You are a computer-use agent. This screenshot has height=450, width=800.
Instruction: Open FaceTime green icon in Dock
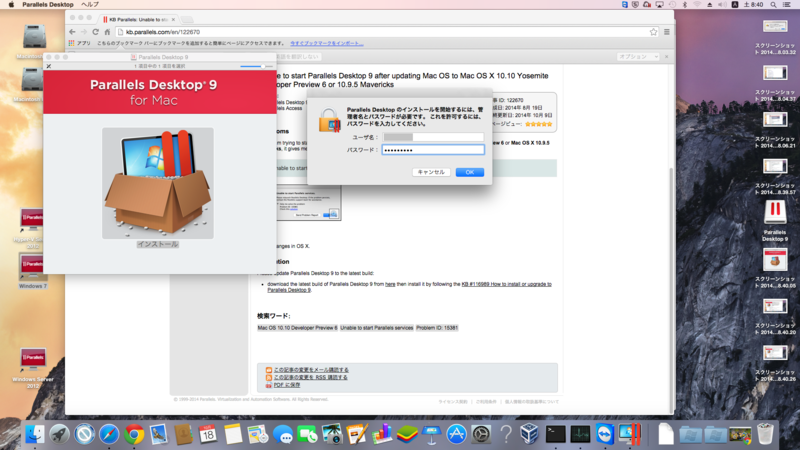pos(307,434)
